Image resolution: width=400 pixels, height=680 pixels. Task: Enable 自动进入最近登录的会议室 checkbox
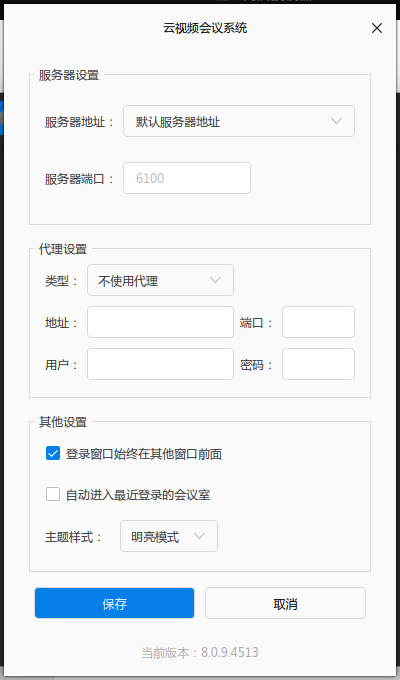[53, 494]
